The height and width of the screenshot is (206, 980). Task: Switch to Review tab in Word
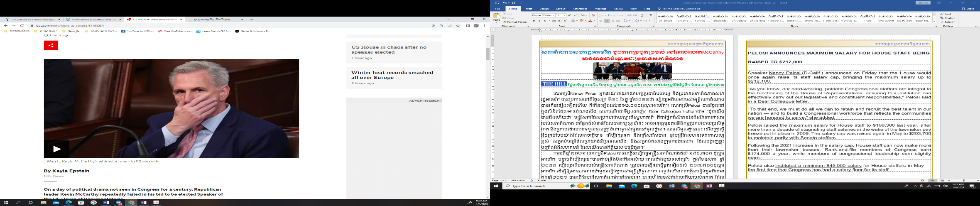tap(618, 9)
